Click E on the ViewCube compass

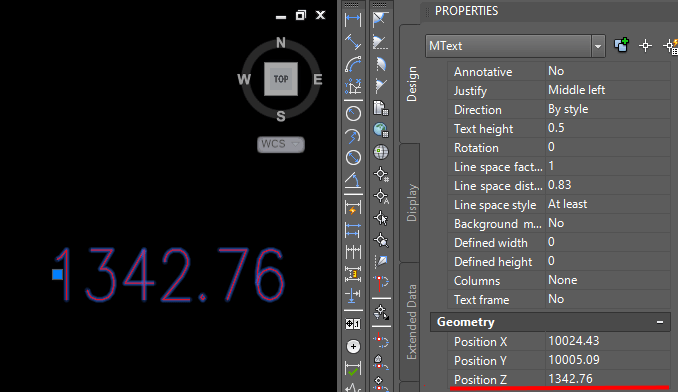click(x=318, y=79)
